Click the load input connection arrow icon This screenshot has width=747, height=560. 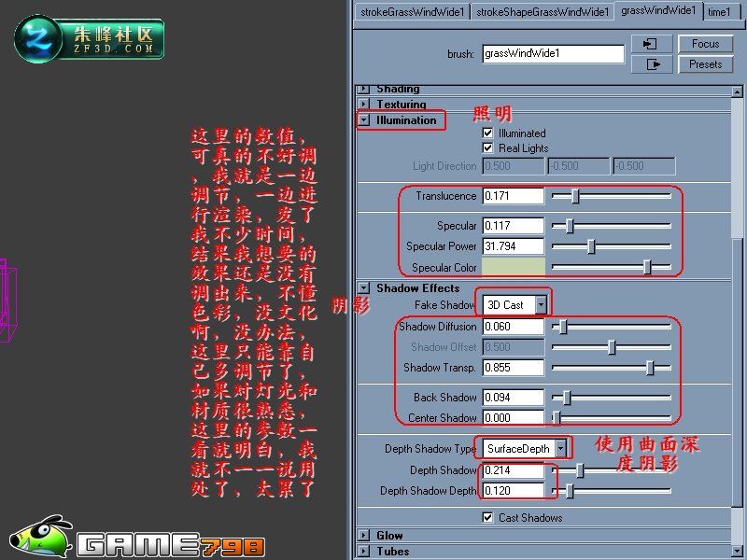[651, 44]
